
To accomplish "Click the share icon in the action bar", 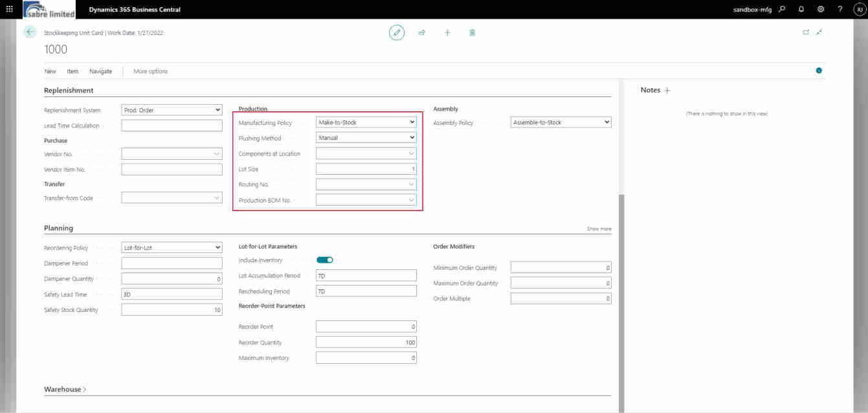I will pyautogui.click(x=421, y=32).
